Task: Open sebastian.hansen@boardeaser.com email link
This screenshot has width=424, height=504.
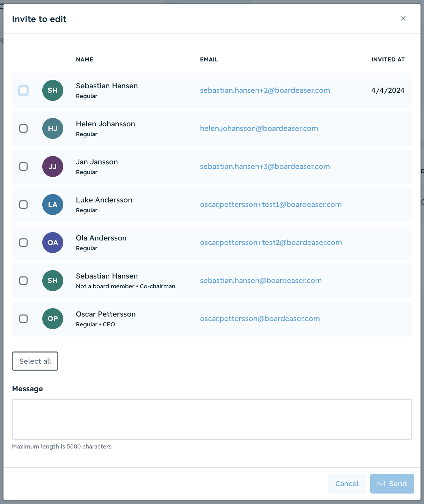Action: (261, 281)
